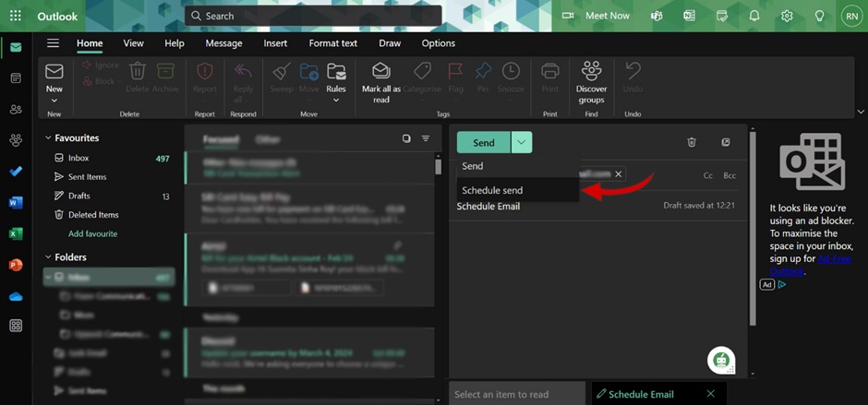Open the Insert ribbon tab
Viewport: 868px width, 405px height.
pyautogui.click(x=275, y=43)
